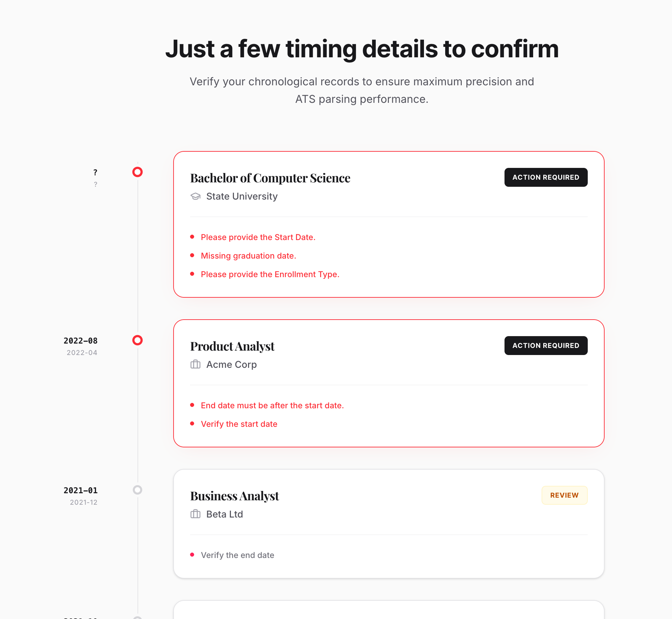This screenshot has width=672, height=619.
Task: Click the briefcase icon beside Beta Ltd
Action: [x=196, y=514]
